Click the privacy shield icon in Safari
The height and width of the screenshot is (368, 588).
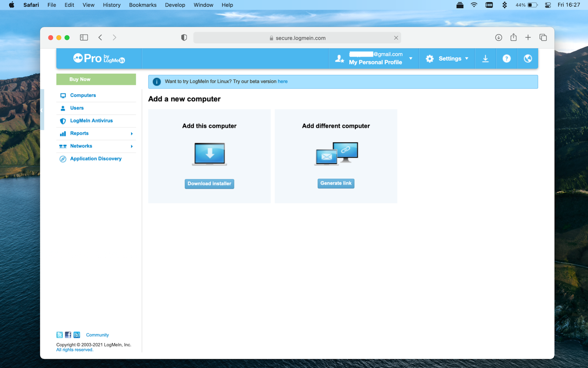pos(184,38)
